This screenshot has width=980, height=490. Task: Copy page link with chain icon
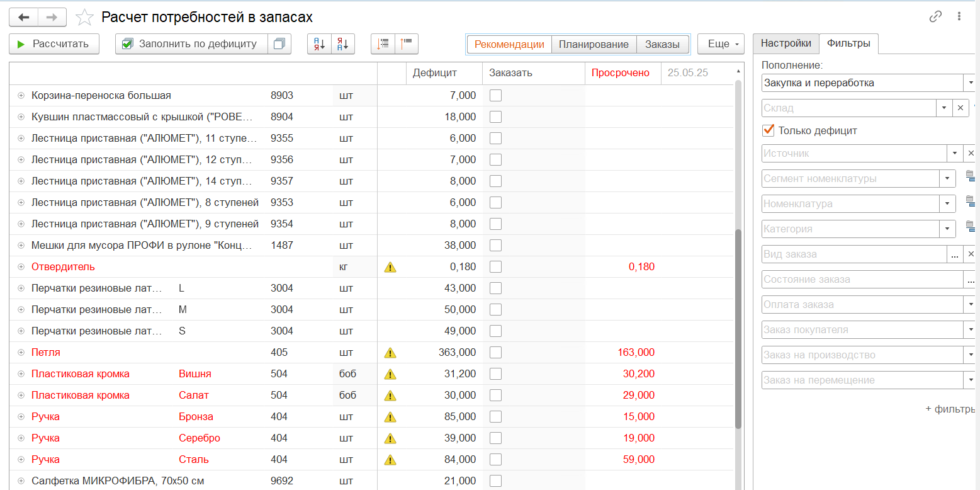coord(936,17)
